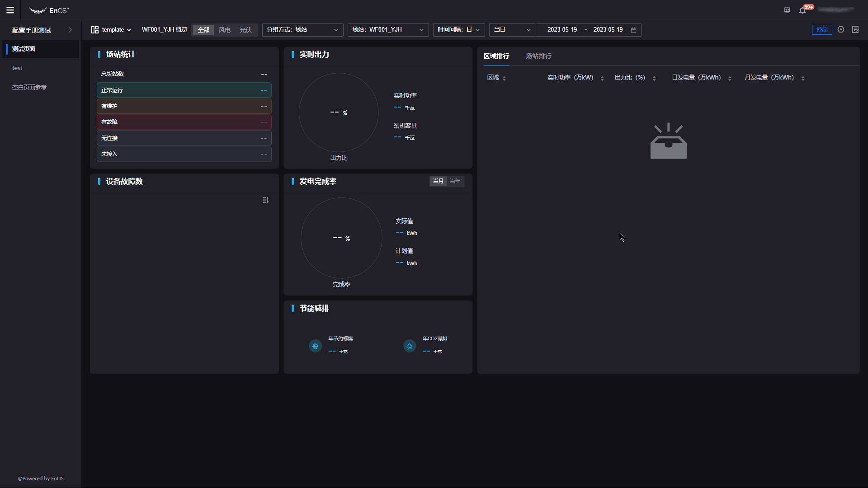868x488 pixels.
Task: Click the 有故障 red status row
Action: (184, 122)
